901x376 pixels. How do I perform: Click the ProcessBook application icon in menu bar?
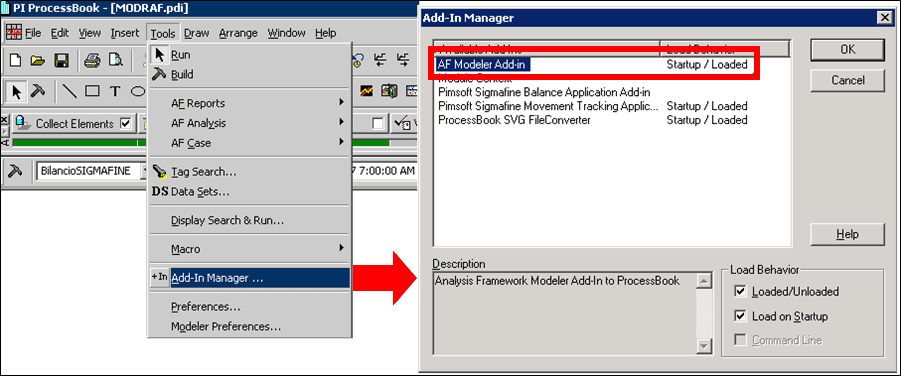pos(14,32)
